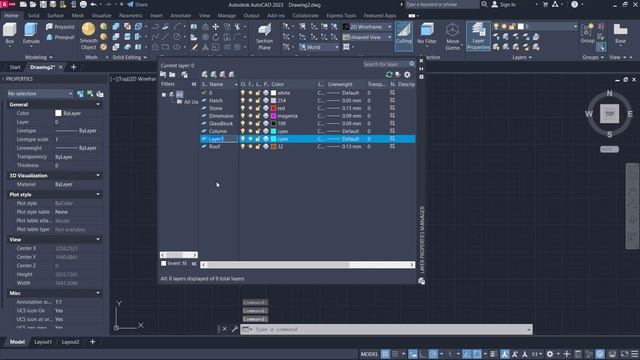640x360 pixels.
Task: Click the ByLayer color swatch in Properties
Action: (58, 113)
